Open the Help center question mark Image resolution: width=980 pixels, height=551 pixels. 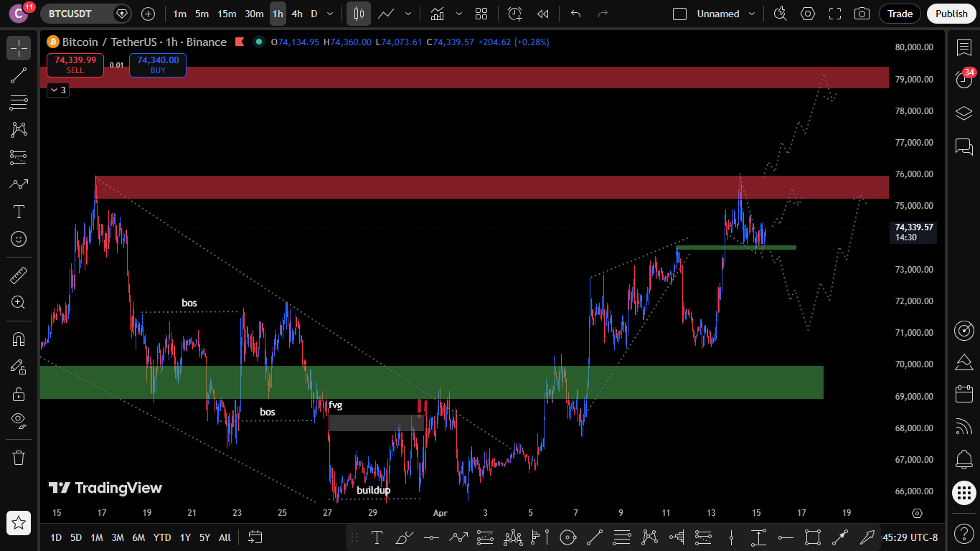[963, 533]
